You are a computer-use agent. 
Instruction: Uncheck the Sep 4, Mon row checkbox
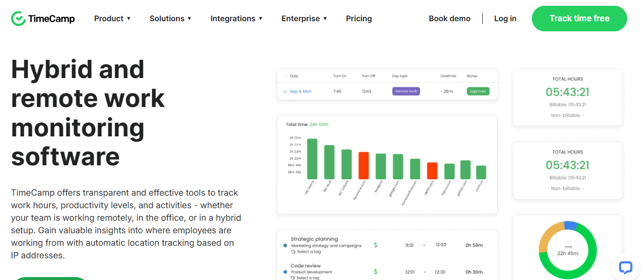285,91
